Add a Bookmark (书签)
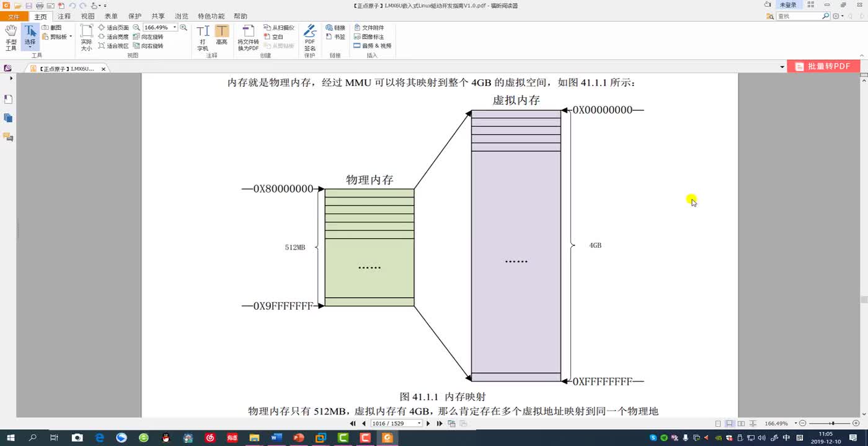This screenshot has width=868, height=446. click(x=335, y=37)
